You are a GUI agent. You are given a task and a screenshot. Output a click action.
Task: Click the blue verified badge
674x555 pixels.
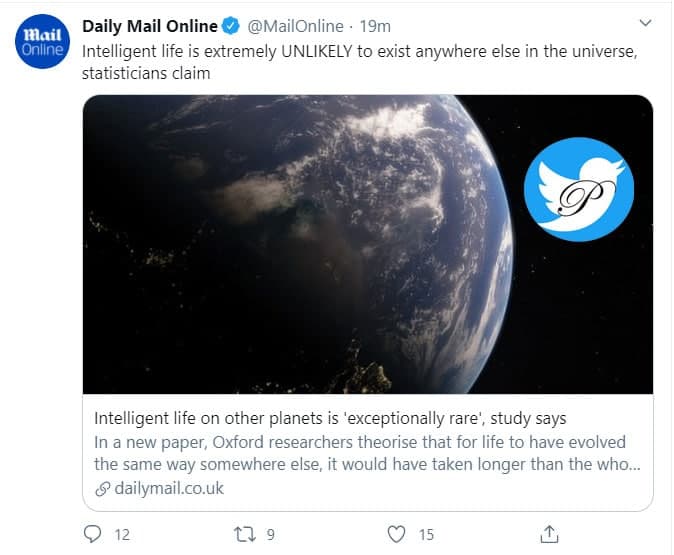229,26
